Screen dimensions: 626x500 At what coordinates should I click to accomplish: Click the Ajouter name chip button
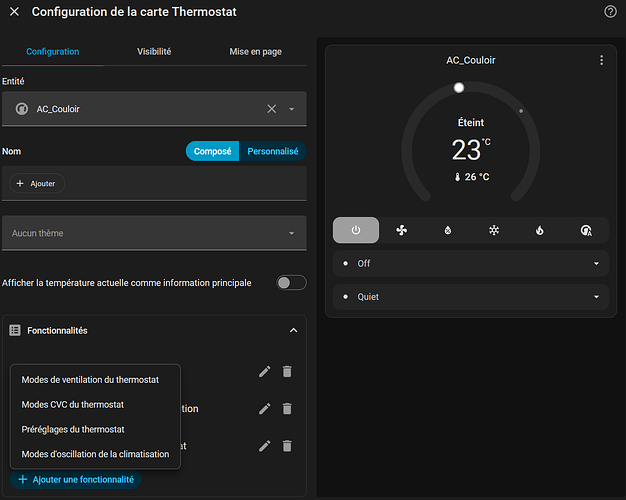37,184
